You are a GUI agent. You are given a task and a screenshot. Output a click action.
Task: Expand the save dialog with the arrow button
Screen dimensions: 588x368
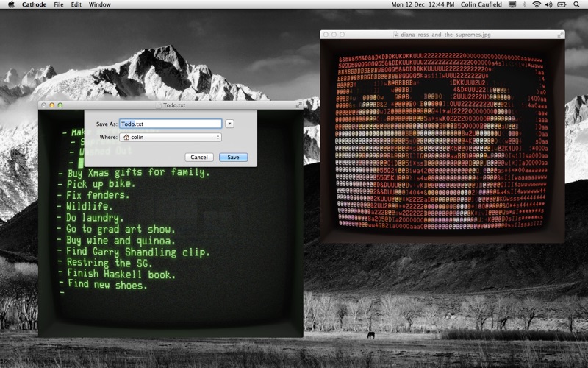229,124
